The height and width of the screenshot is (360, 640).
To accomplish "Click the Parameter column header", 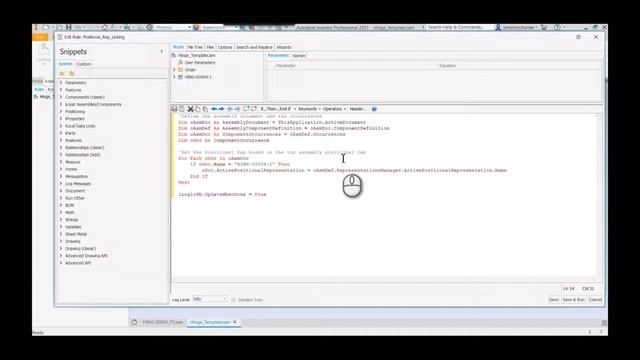I will click(356, 65).
